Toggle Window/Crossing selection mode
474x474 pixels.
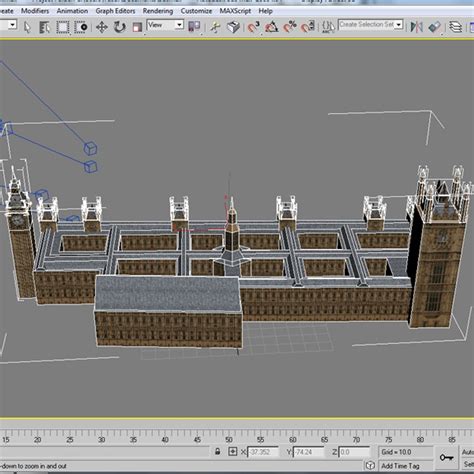[x=81, y=27]
